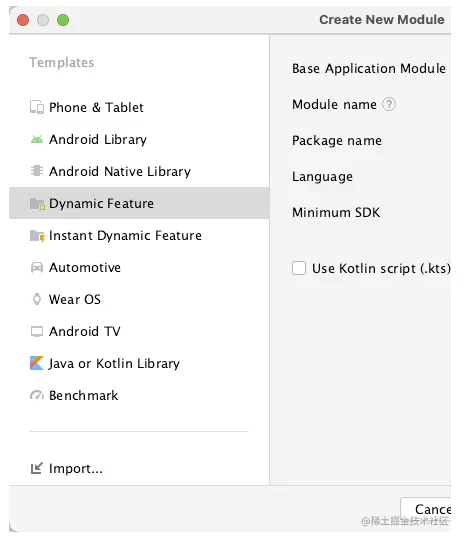Click the Cancel button
The height and width of the screenshot is (541, 463).
click(x=426, y=510)
